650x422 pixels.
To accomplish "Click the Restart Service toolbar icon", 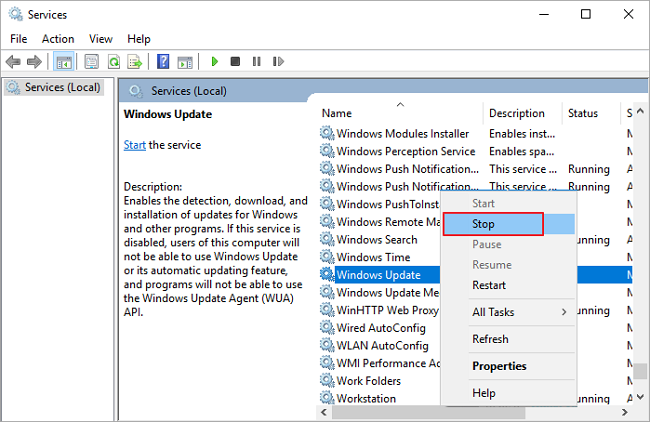I will [275, 61].
